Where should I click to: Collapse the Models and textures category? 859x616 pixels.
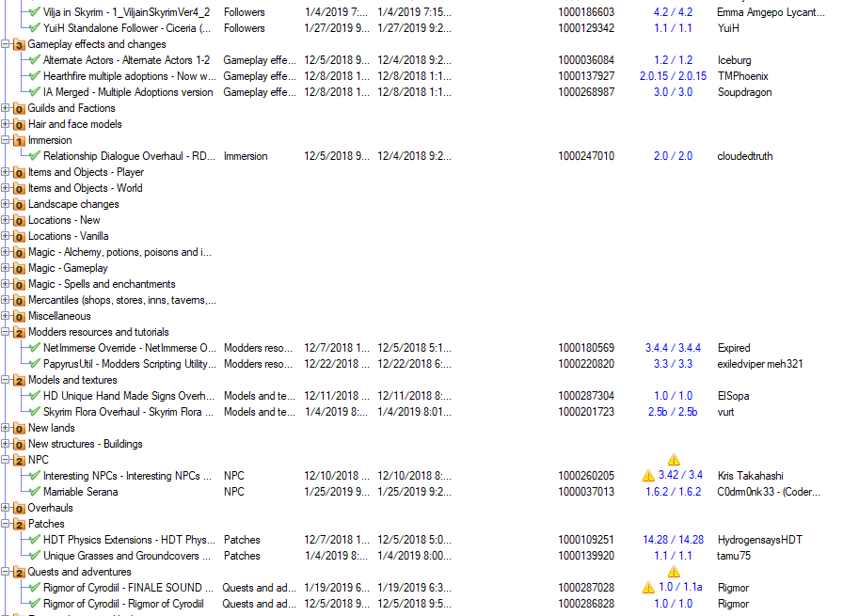[x=5, y=379]
